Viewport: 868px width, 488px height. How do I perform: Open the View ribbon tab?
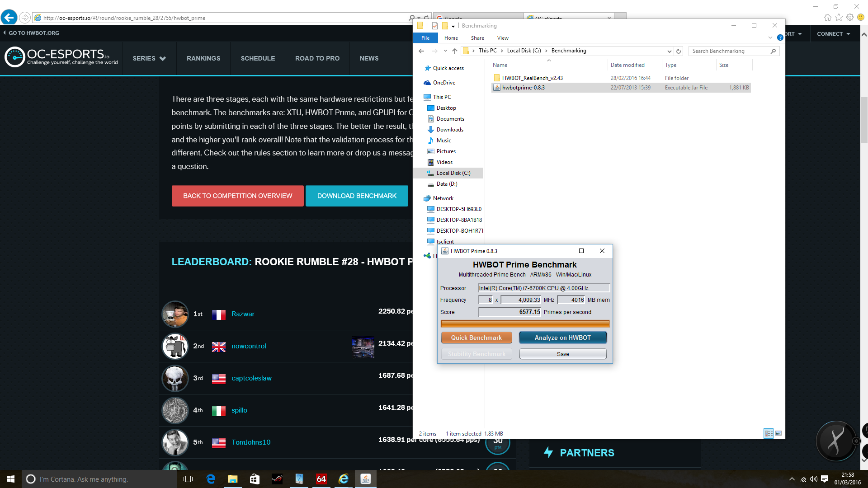click(503, 38)
